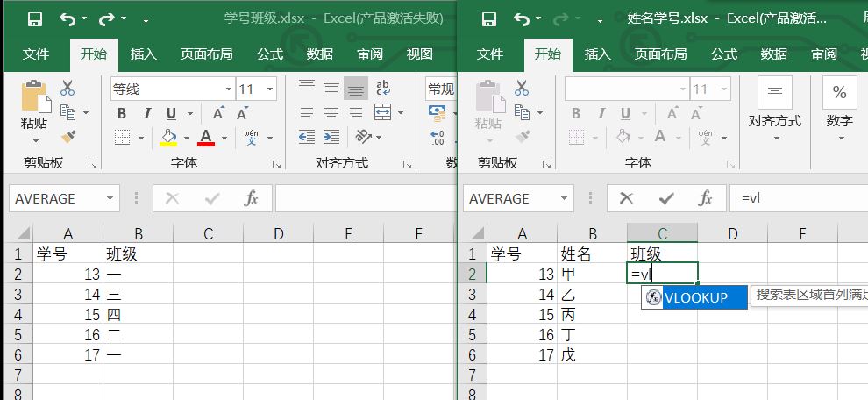Open clipboard dialog launcher in 学号班级 window
This screenshot has height=400, width=868.
[92, 165]
